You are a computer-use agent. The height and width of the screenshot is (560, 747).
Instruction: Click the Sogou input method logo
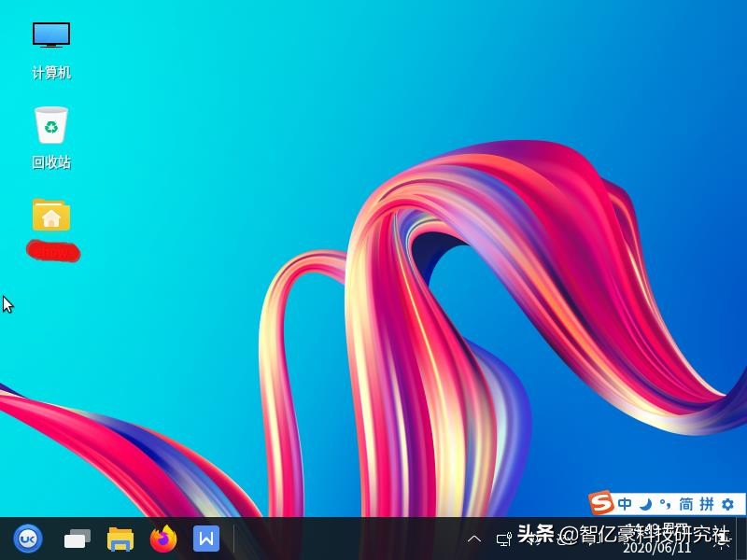pyautogui.click(x=602, y=504)
